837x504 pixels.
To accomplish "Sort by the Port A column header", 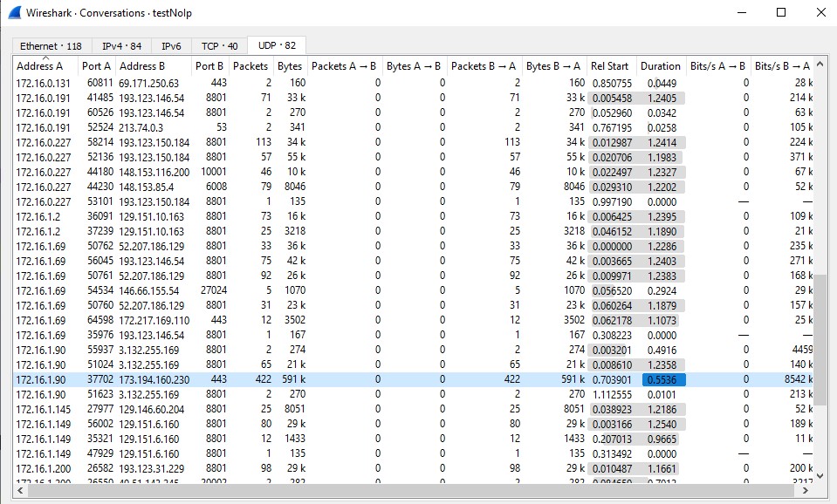I will pyautogui.click(x=97, y=66).
